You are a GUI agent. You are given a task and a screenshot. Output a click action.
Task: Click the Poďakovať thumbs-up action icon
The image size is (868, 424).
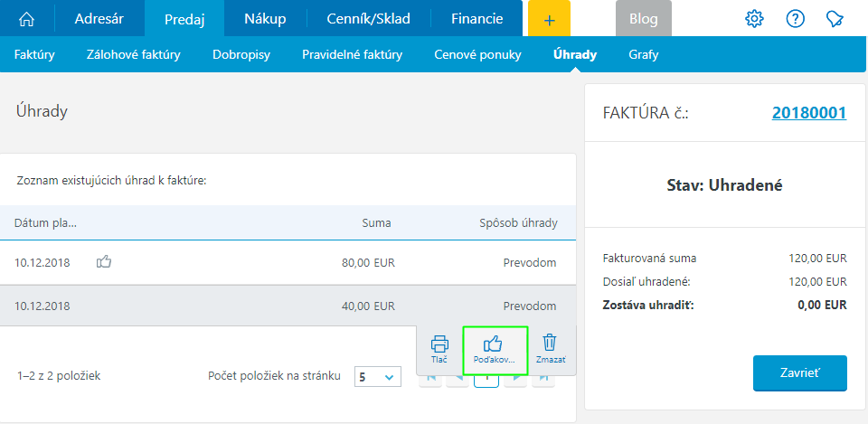tap(494, 349)
